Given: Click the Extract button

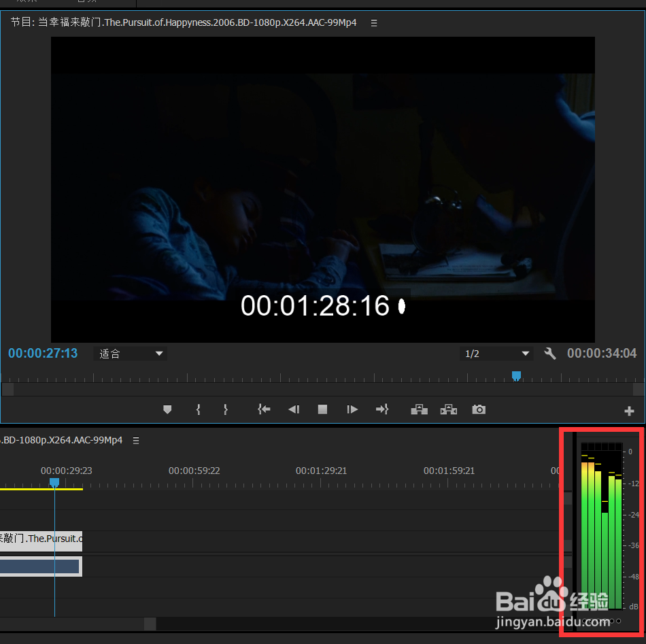Looking at the screenshot, I should pyautogui.click(x=449, y=409).
